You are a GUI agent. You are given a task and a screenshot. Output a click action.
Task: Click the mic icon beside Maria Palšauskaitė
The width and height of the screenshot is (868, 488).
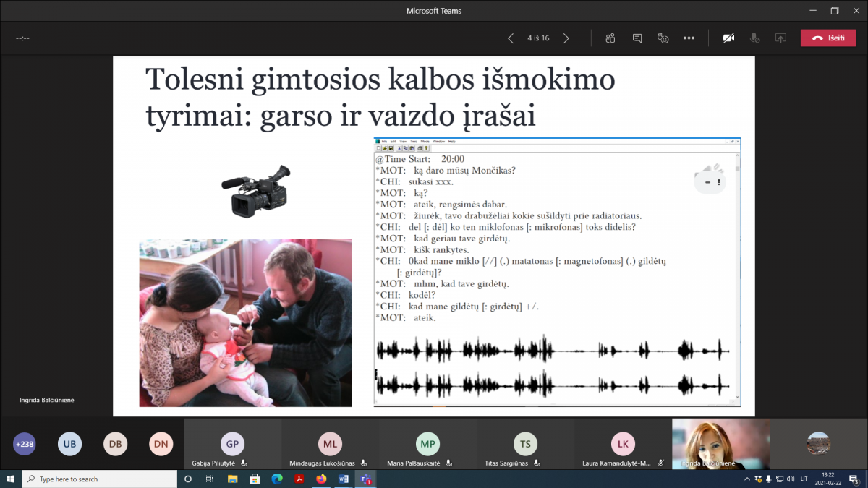point(449,463)
